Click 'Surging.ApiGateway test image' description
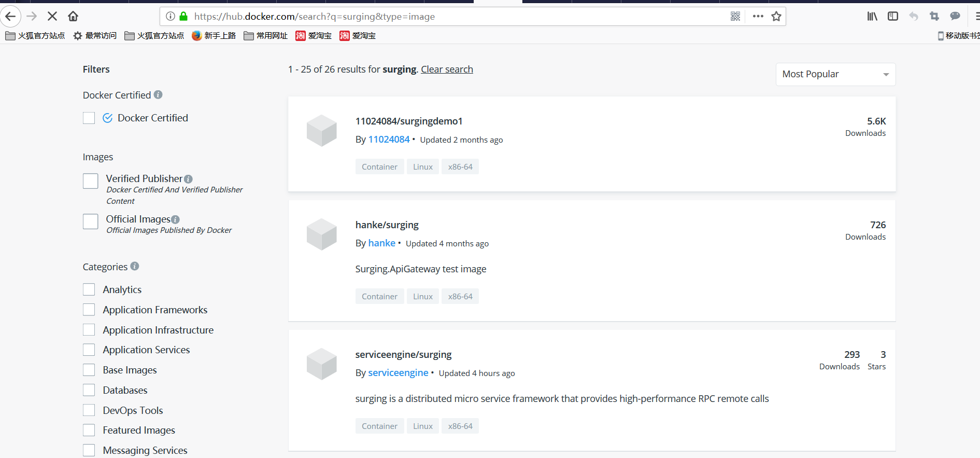The image size is (980, 458). click(x=420, y=269)
